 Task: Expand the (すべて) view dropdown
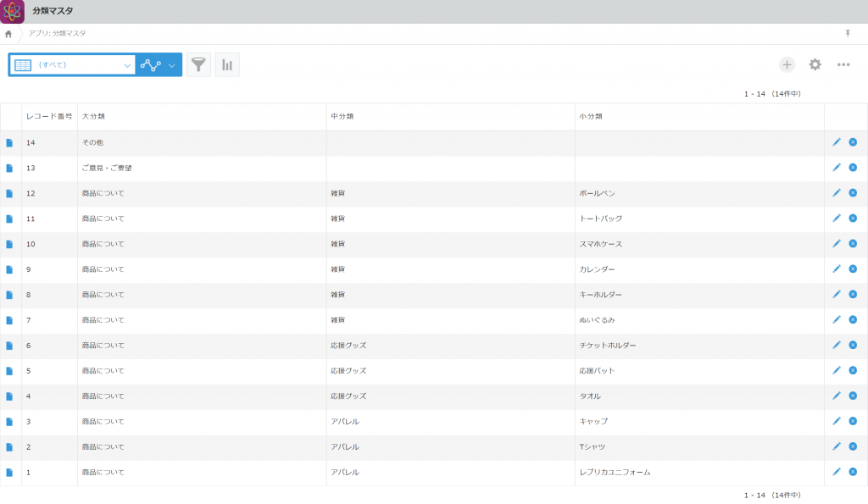[127, 65]
